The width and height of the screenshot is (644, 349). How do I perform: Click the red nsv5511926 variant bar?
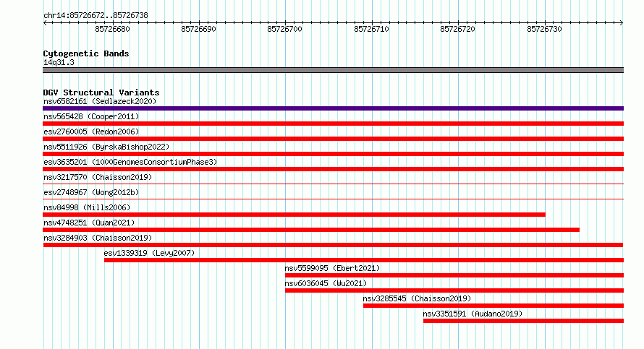(x=333, y=154)
